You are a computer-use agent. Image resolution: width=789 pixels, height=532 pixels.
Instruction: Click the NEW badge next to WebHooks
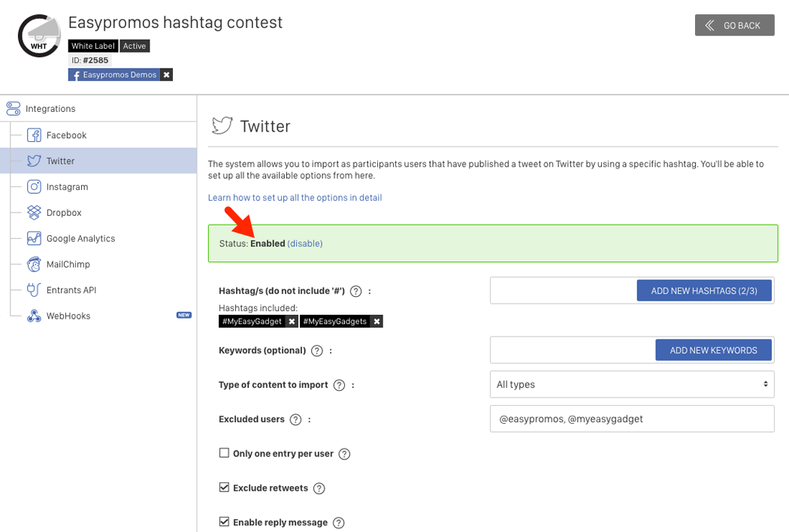click(183, 315)
